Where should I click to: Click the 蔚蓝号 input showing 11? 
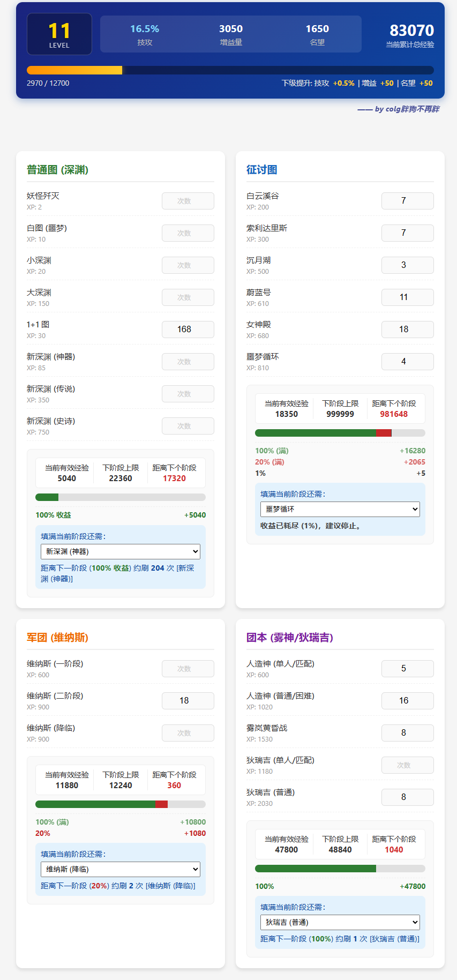(x=407, y=297)
